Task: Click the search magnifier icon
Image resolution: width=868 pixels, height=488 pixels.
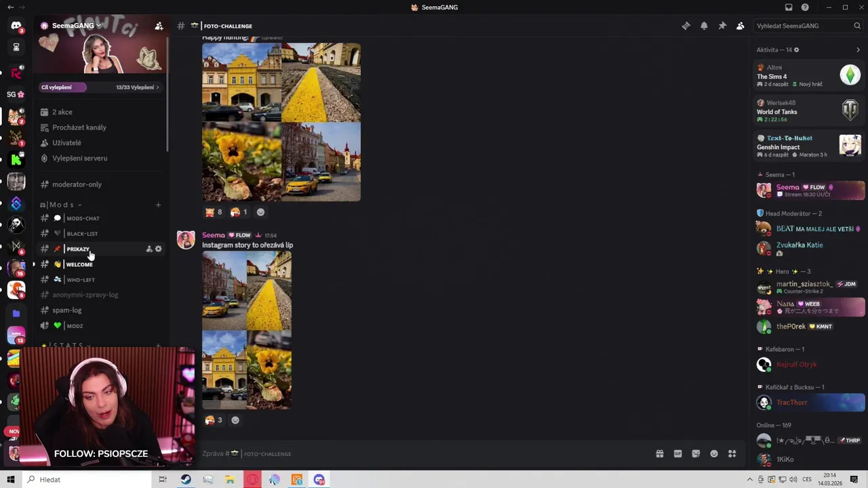Action: [x=857, y=26]
